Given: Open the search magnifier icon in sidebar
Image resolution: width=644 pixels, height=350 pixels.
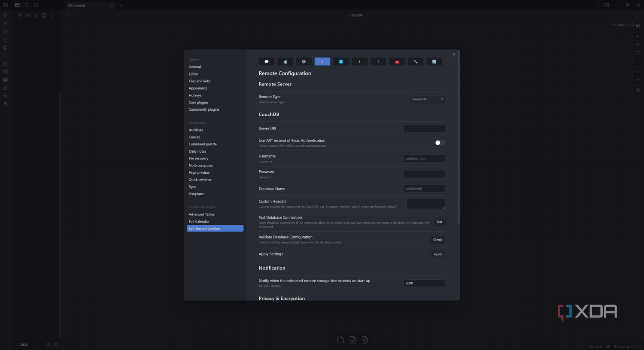Looking at the screenshot, I should coord(27,5).
